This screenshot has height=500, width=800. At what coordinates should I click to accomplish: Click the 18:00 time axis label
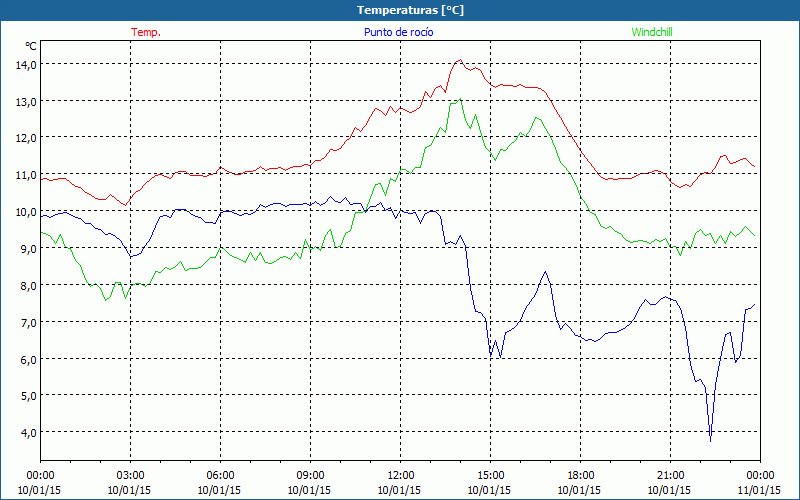pos(580,476)
